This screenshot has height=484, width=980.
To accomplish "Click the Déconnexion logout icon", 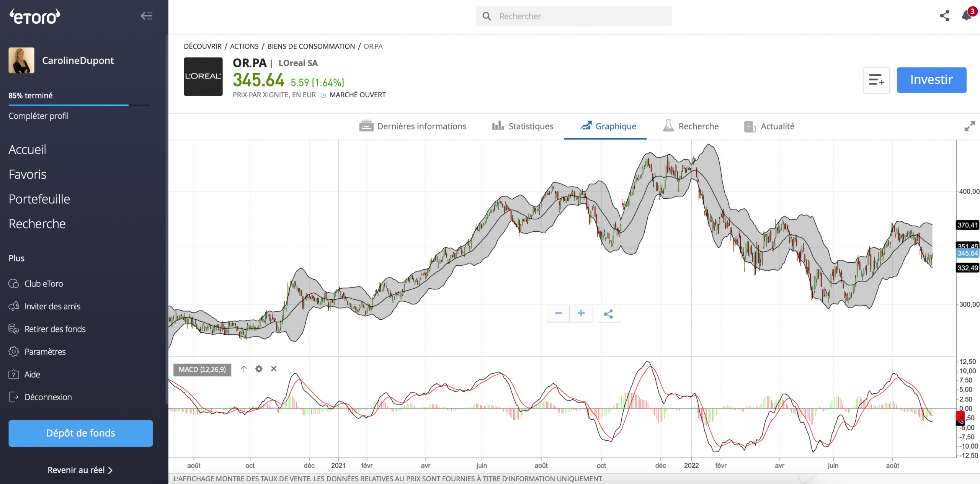I will click(14, 397).
